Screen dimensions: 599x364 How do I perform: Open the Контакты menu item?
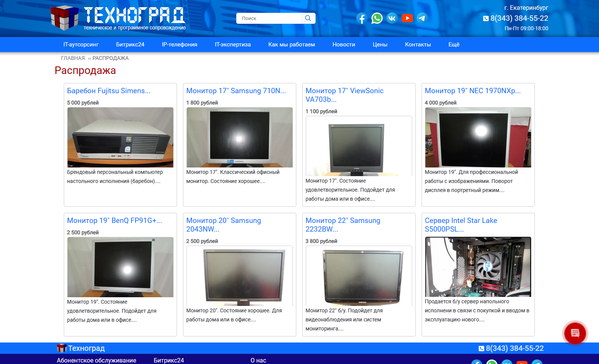(x=418, y=45)
